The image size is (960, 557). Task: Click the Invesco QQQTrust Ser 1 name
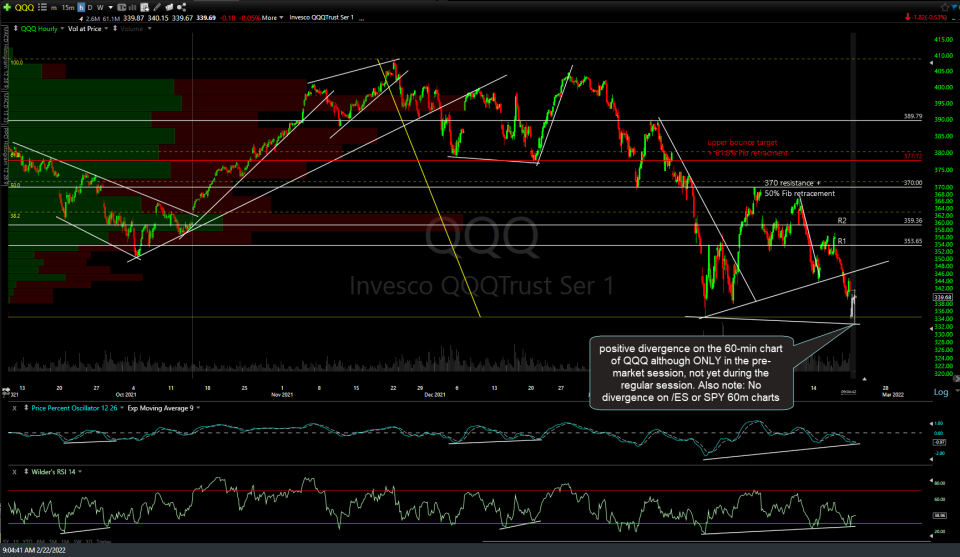pyautogui.click(x=321, y=18)
